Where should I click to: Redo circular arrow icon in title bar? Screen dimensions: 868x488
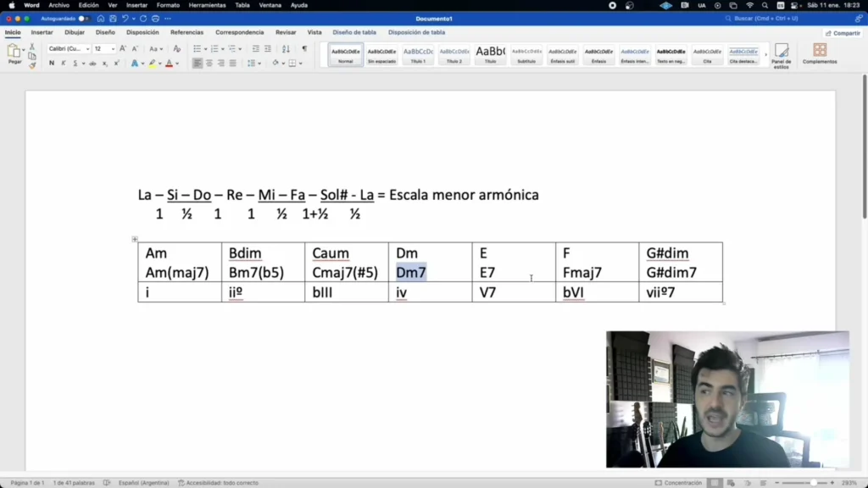coord(143,19)
